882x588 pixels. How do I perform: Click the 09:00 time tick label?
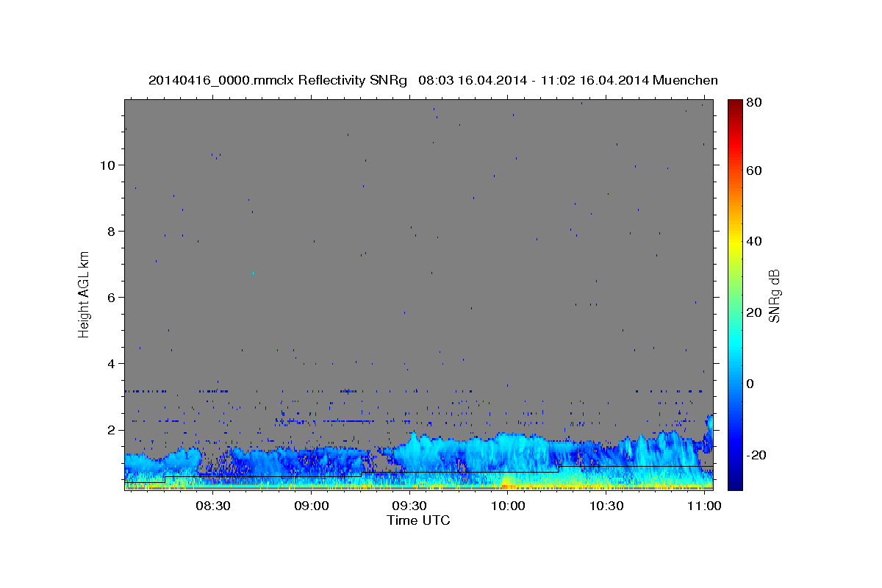[x=311, y=506]
